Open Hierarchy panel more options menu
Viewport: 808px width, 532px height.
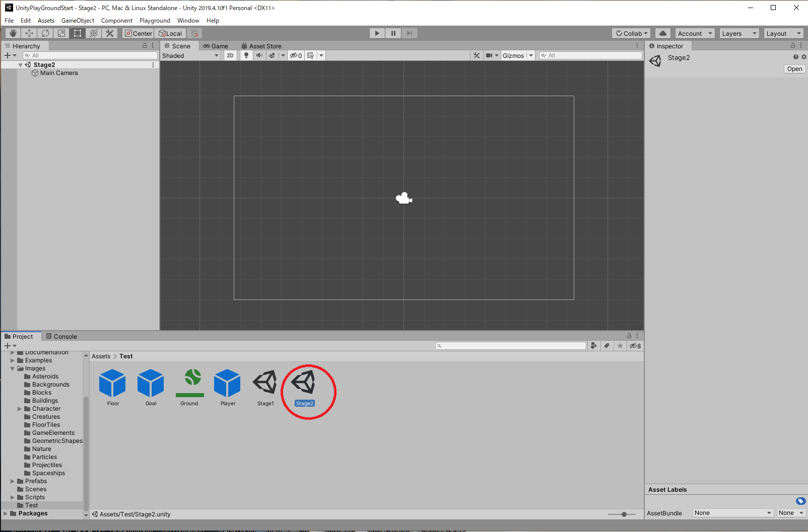pos(153,45)
